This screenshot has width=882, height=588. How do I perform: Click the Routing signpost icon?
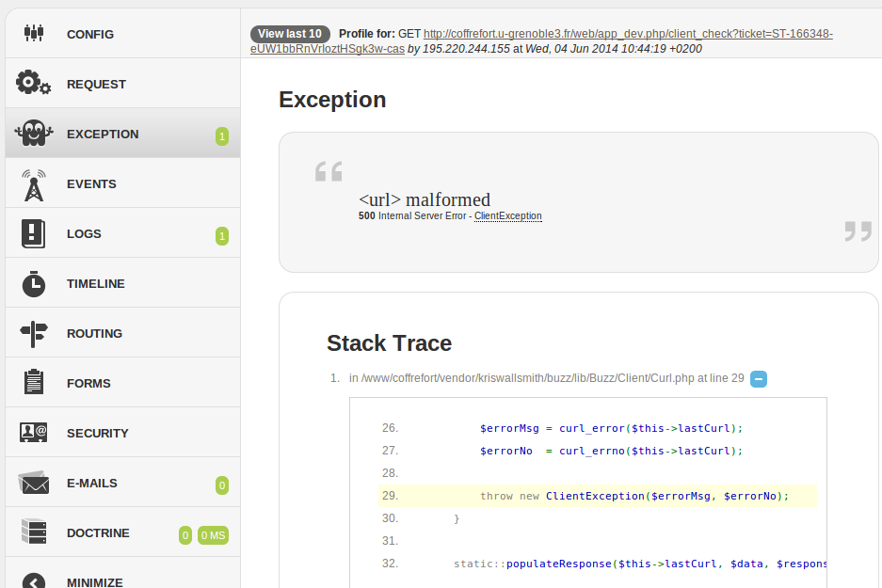[34, 333]
